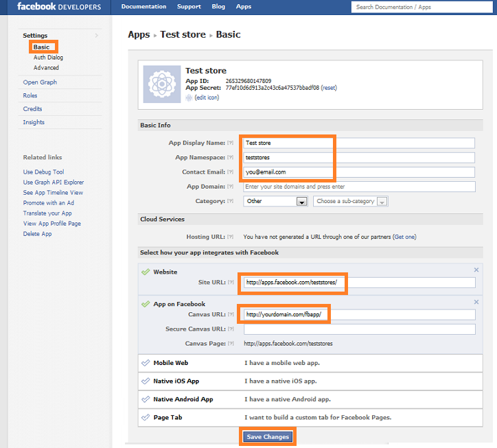Remove the Website integration with its X
The image size is (497, 448).
[x=476, y=270]
